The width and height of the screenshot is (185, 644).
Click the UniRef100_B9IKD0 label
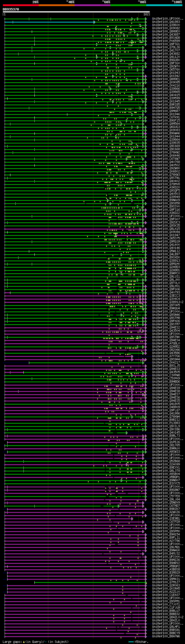coord(166,258)
